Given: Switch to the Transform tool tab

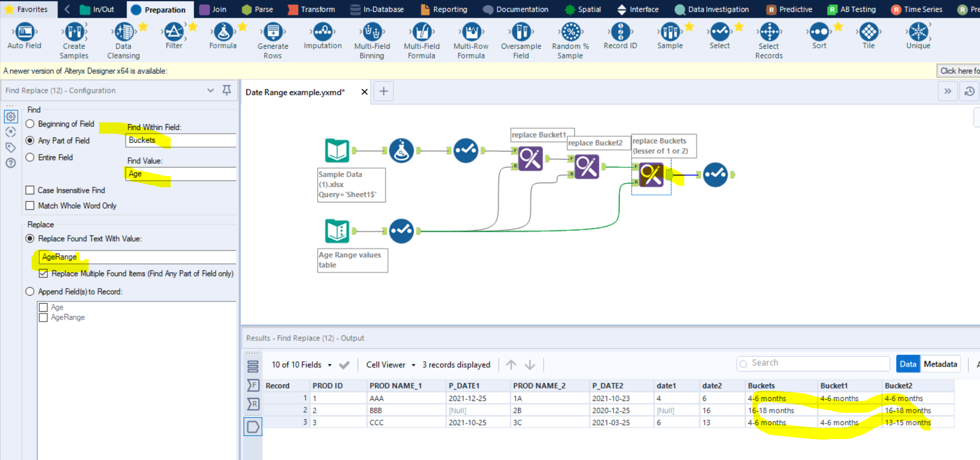Looking at the screenshot, I should click(311, 9).
